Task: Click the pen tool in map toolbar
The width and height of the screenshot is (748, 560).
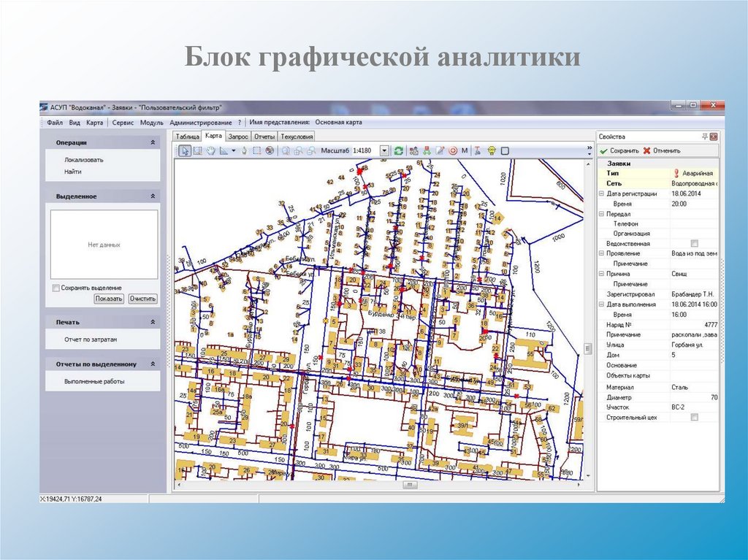Action: [x=244, y=150]
